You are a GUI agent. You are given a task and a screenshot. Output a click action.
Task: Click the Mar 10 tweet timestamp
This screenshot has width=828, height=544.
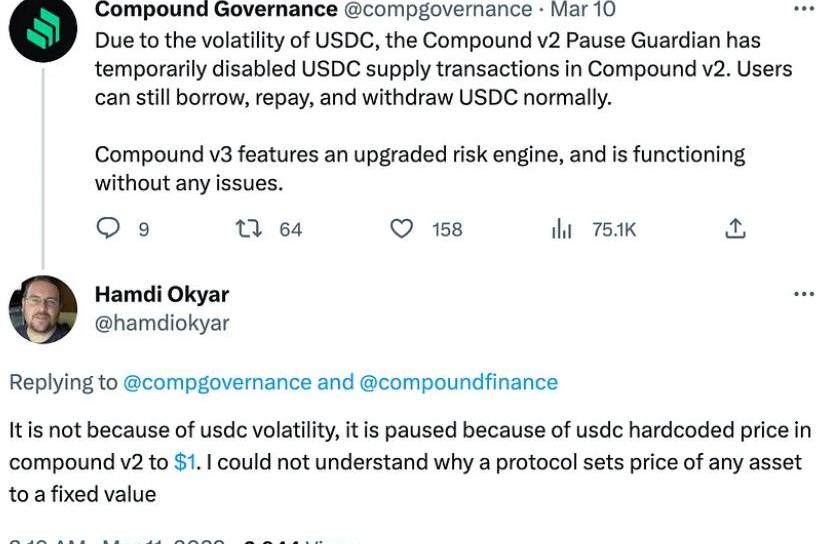(583, 9)
